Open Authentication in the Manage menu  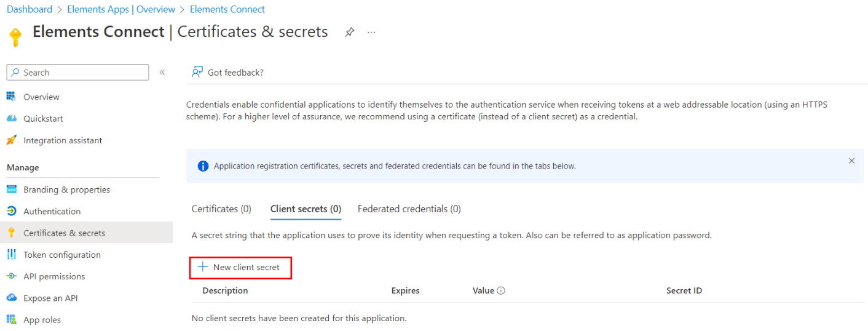pos(52,211)
